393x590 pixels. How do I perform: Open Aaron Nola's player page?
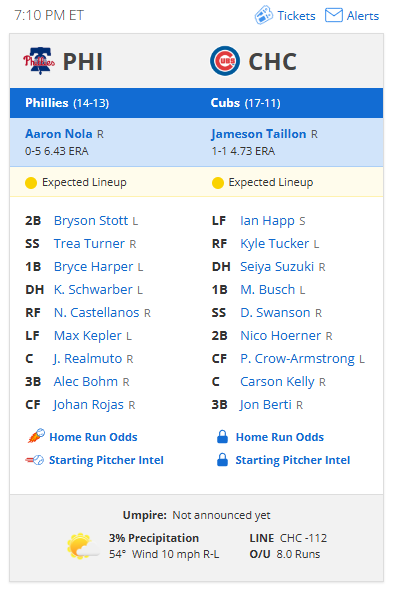59,134
